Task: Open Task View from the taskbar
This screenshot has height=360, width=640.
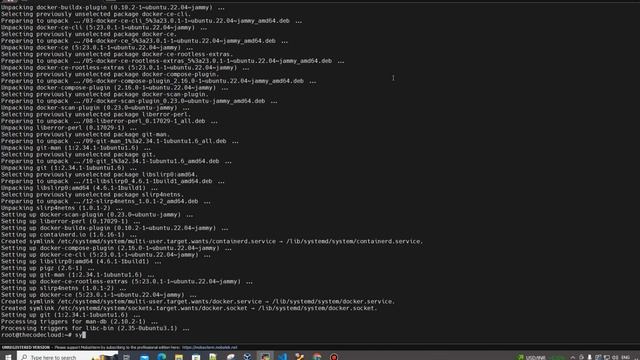Action: coord(127,357)
